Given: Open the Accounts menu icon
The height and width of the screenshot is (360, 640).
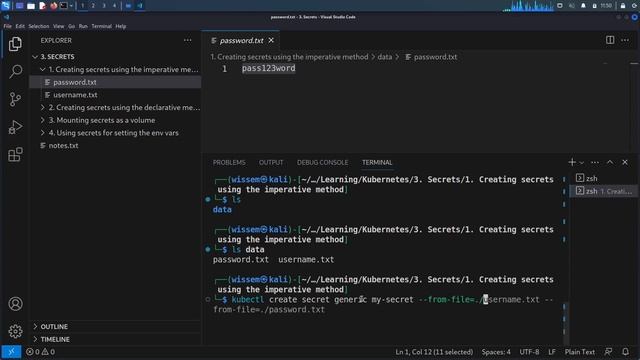Looking at the screenshot, I should pyautogui.click(x=15, y=304).
